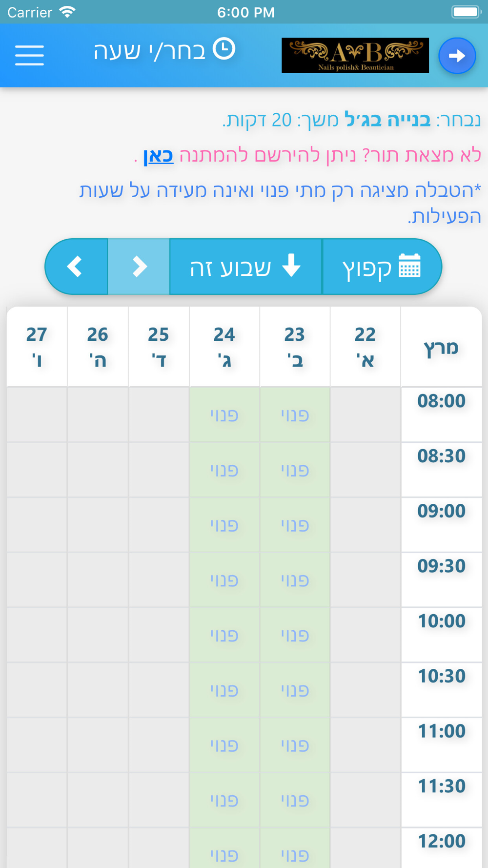Open the hamburger menu
The image size is (488, 868).
point(29,55)
